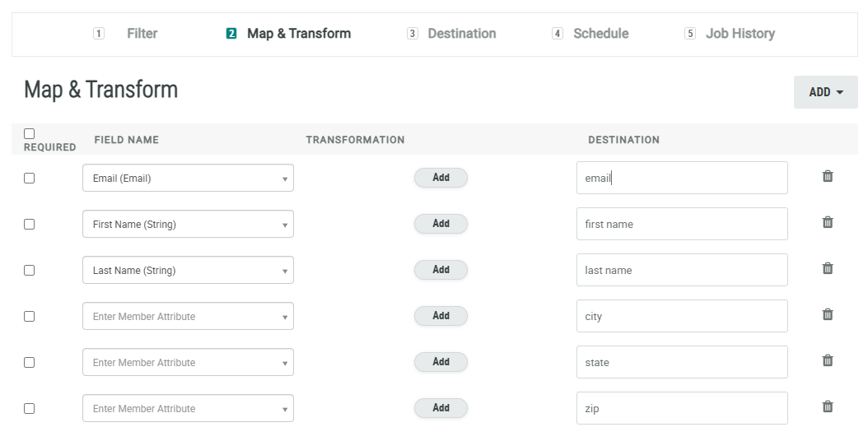Go to the Destination step tab
The image size is (868, 441).
[461, 34]
